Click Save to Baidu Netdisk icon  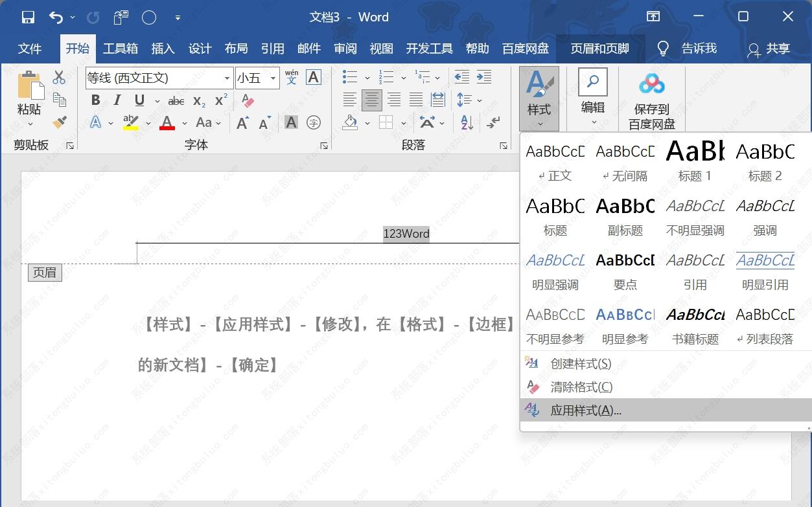coord(652,99)
